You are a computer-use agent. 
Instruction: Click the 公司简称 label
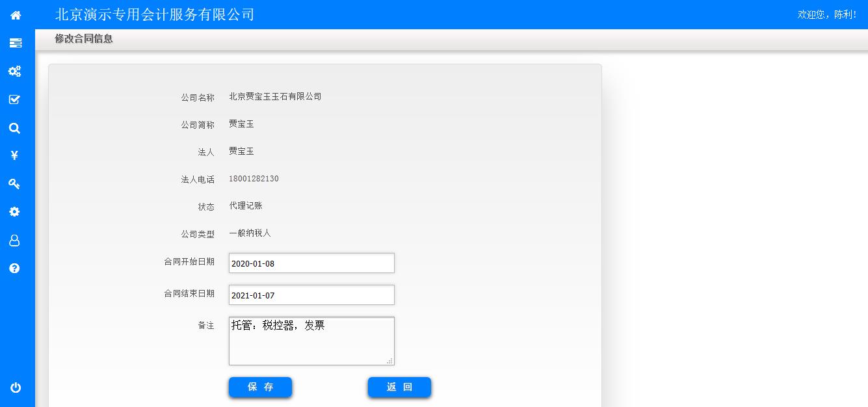click(x=198, y=125)
